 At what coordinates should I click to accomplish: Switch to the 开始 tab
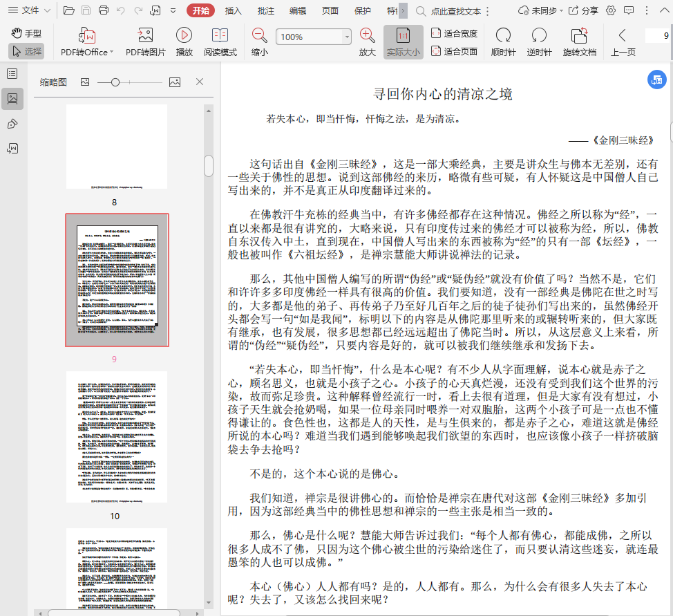pyautogui.click(x=200, y=11)
